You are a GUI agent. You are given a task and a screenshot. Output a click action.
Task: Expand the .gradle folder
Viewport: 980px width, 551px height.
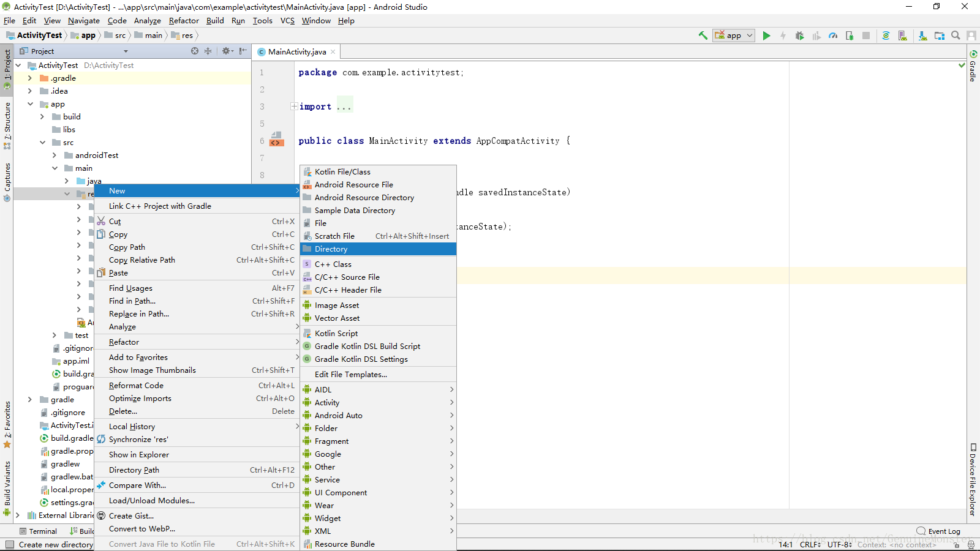tap(29, 78)
